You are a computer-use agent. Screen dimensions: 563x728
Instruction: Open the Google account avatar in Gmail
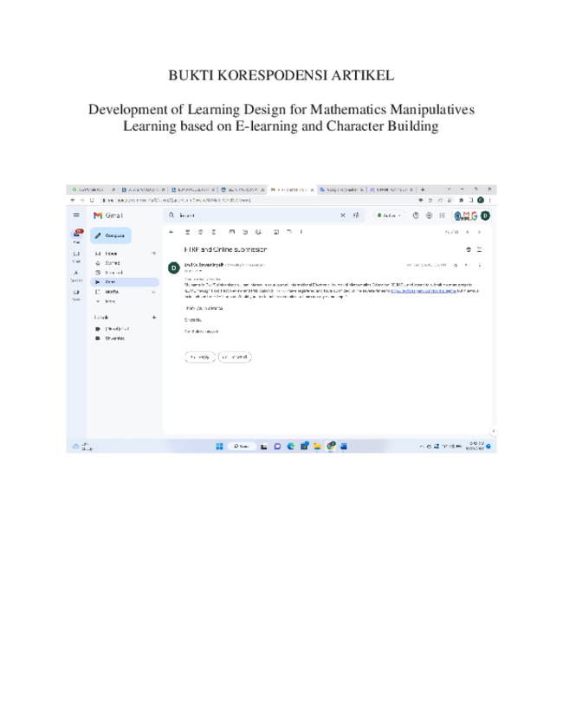[485, 216]
